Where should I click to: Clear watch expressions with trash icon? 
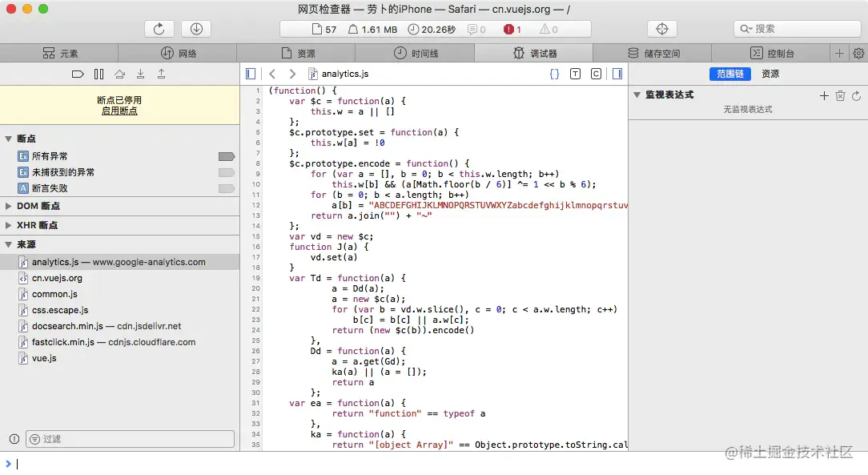pos(840,96)
